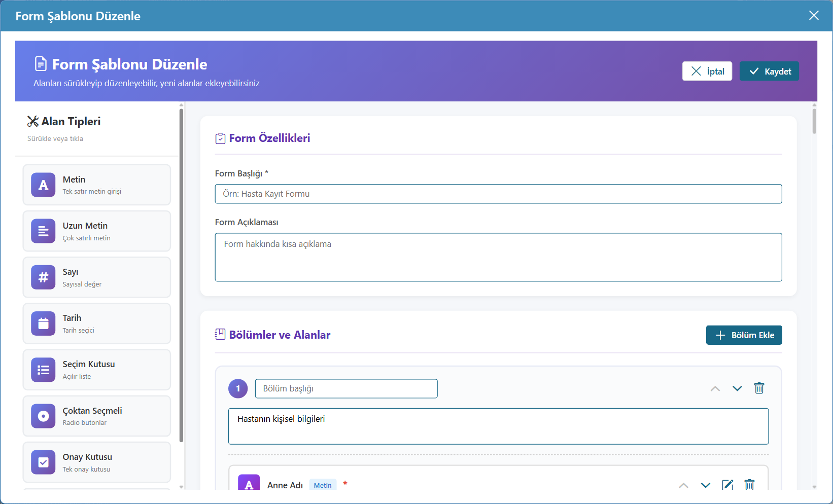Delete the Anne Adı field
This screenshot has height=504, width=833.
point(749,485)
